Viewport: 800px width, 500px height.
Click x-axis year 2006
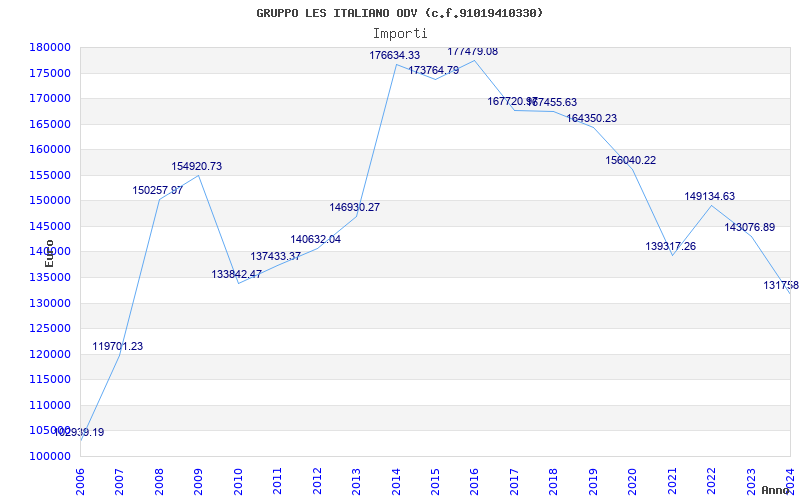pyautogui.click(x=81, y=480)
